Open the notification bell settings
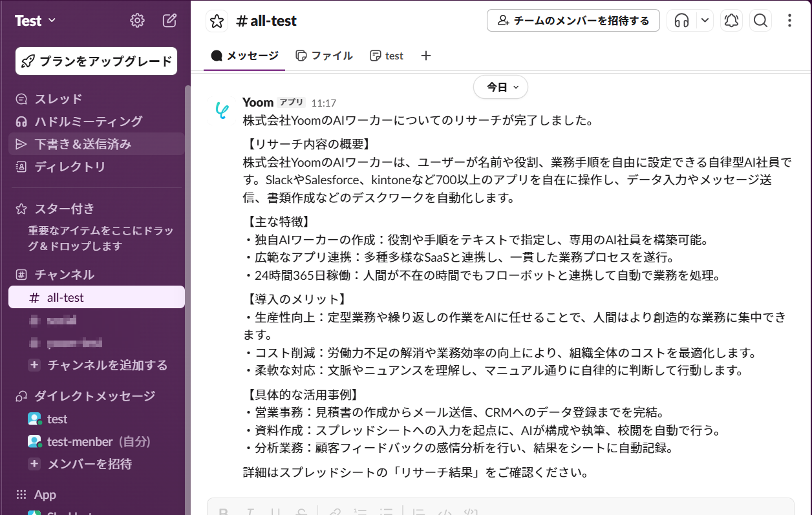 [x=731, y=21]
